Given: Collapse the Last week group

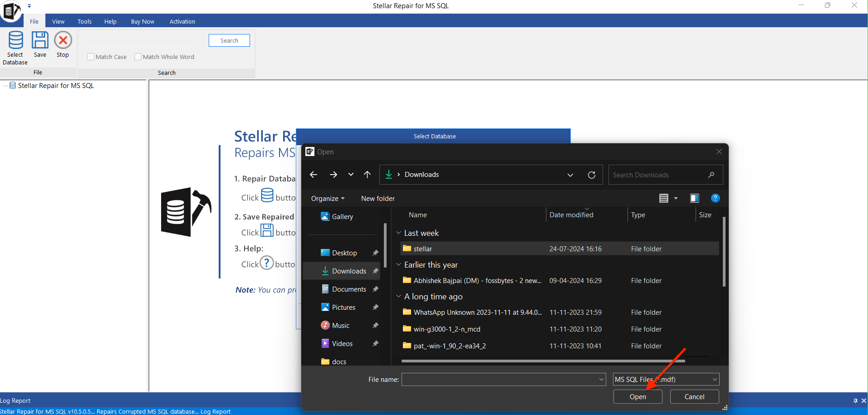Looking at the screenshot, I should (x=398, y=233).
